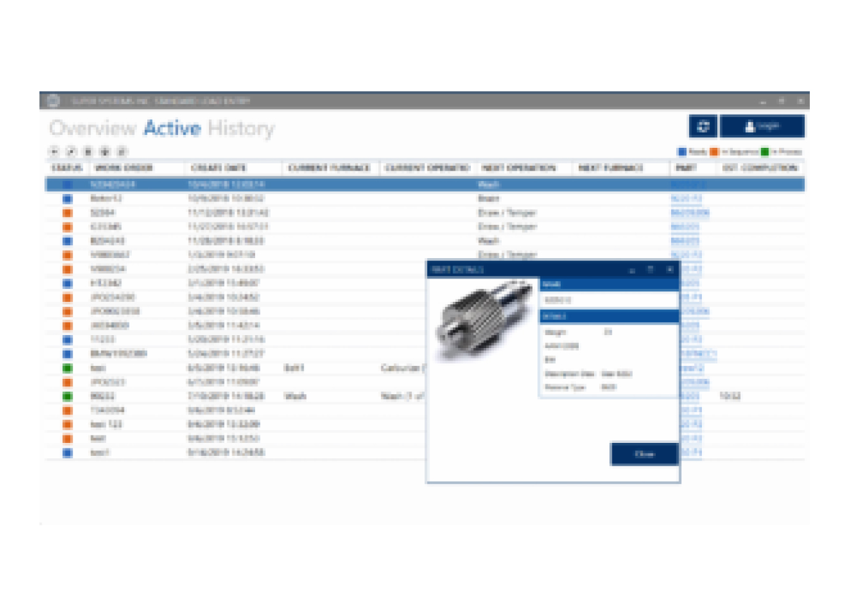Click the gear part image thumbnail
This screenshot has width=848, height=616.
tap(484, 319)
